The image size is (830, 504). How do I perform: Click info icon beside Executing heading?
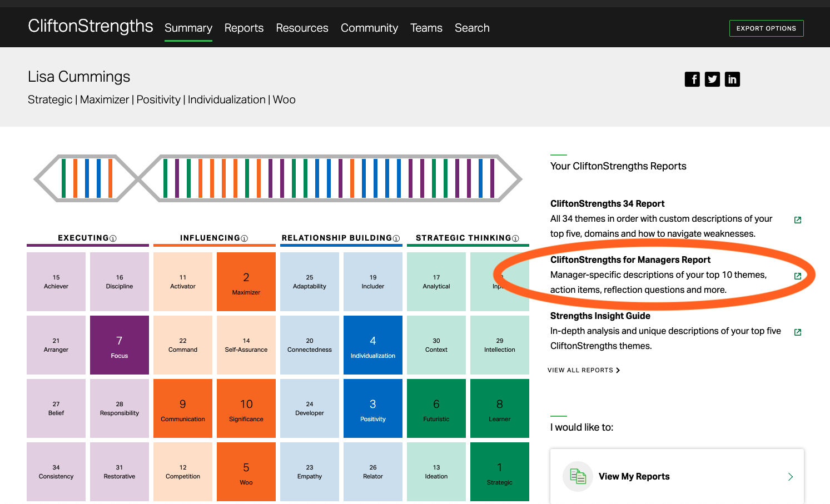(113, 238)
